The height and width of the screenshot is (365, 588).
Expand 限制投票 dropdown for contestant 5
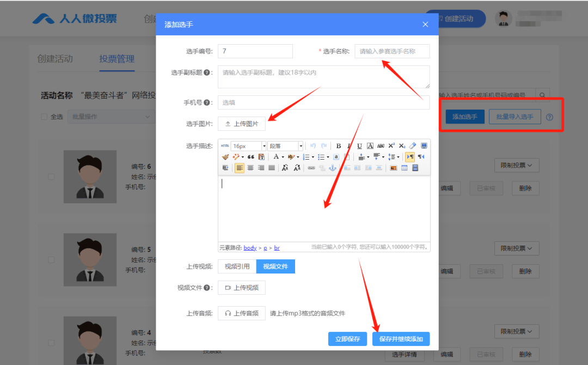click(x=516, y=248)
